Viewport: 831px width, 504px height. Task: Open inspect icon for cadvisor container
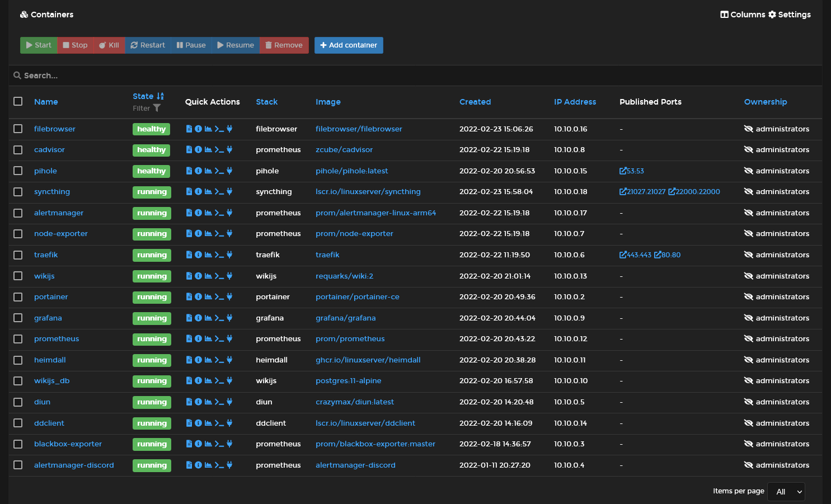click(x=198, y=150)
